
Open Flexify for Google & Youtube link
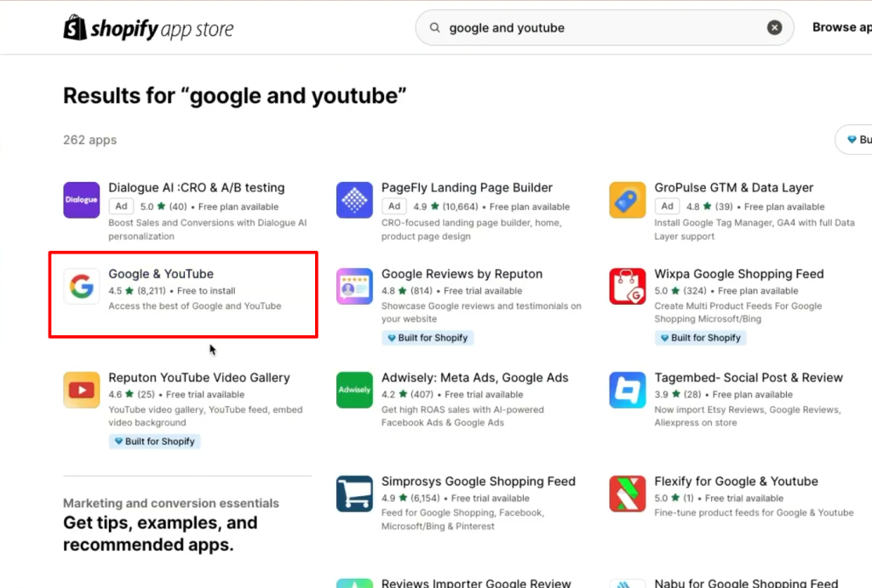click(736, 482)
